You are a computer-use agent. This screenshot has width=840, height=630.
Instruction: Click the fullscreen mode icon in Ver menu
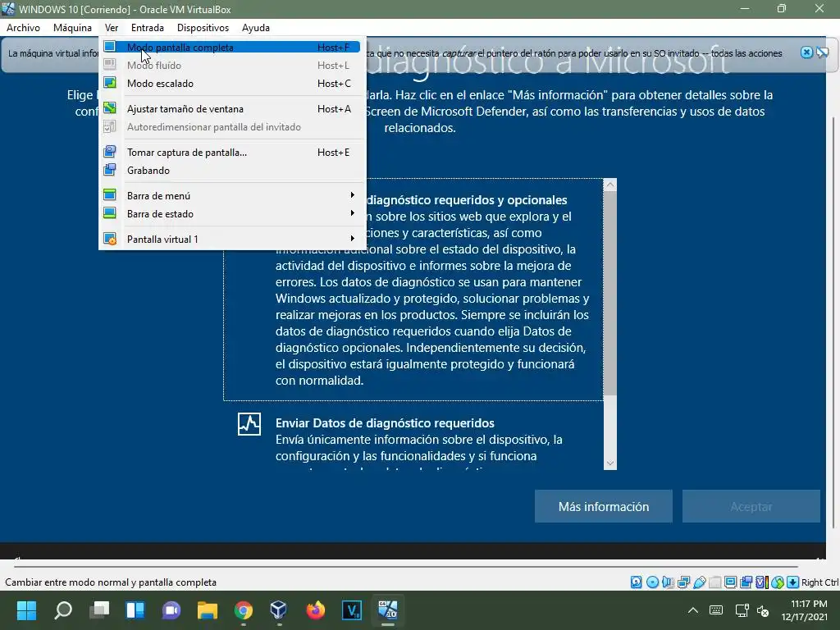point(110,47)
